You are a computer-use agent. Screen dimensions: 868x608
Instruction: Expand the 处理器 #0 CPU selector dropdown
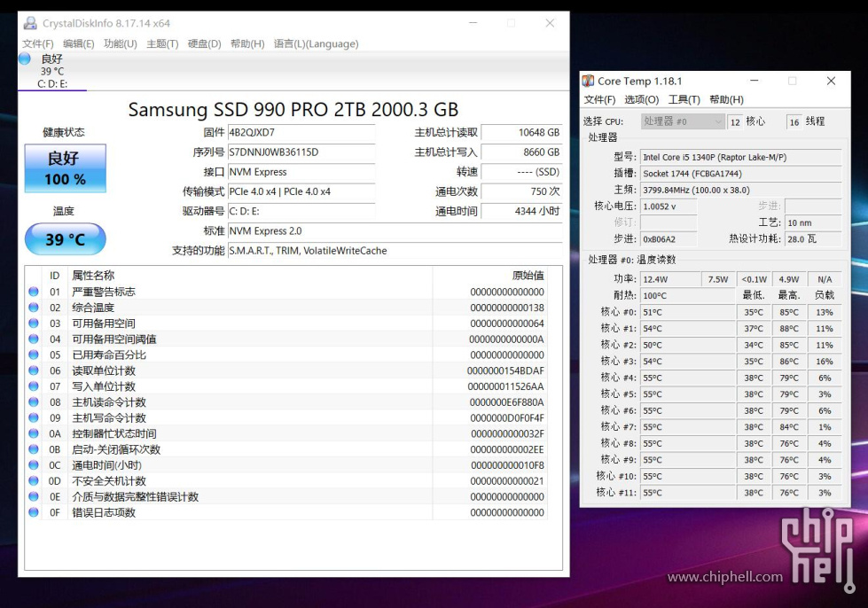pyautogui.click(x=683, y=121)
